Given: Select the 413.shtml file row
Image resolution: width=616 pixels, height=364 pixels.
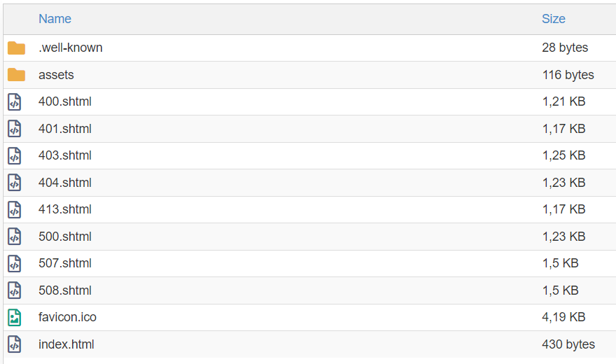Looking at the screenshot, I should click(309, 210).
